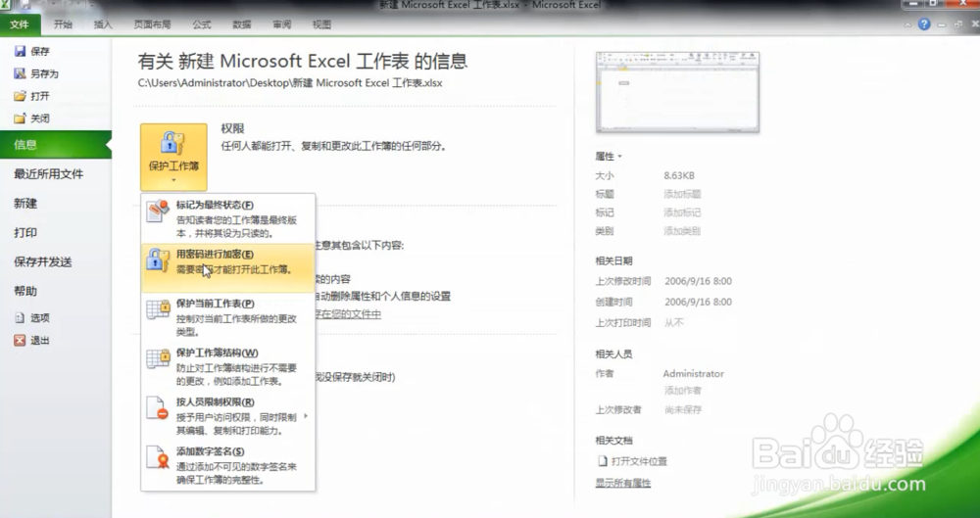Screen dimensions: 980x518
Task: Switch to the 视图 View tab
Action: (x=321, y=25)
